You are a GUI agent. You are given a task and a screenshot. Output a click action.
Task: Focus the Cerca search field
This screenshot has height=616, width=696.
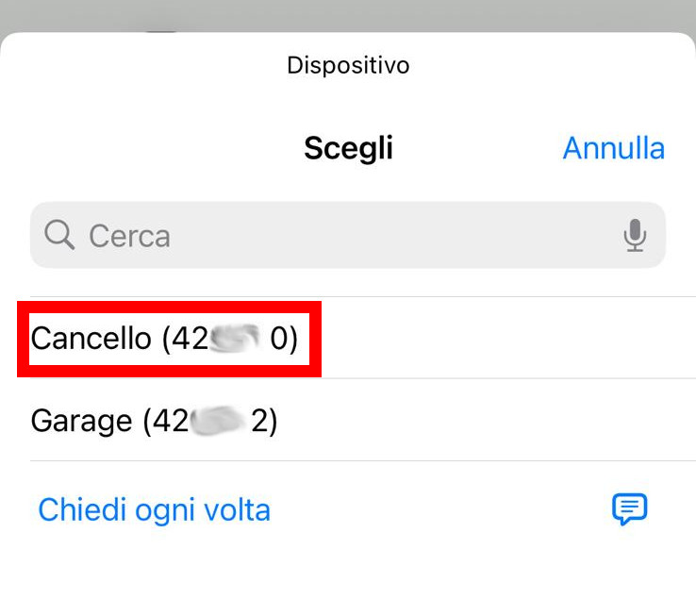348,235
